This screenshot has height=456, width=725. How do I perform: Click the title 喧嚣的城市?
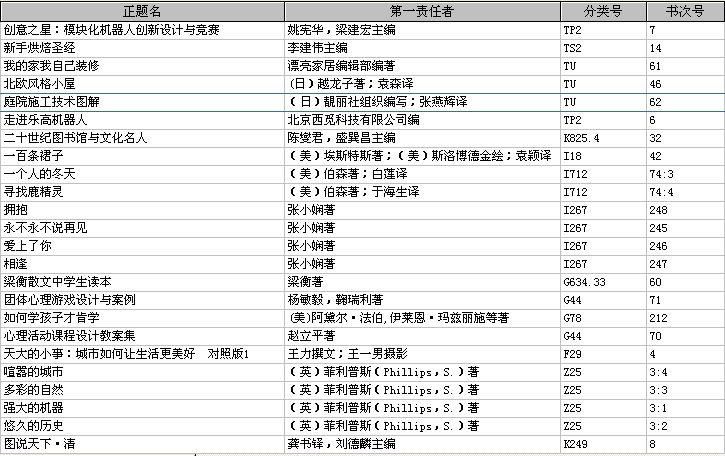click(x=33, y=373)
